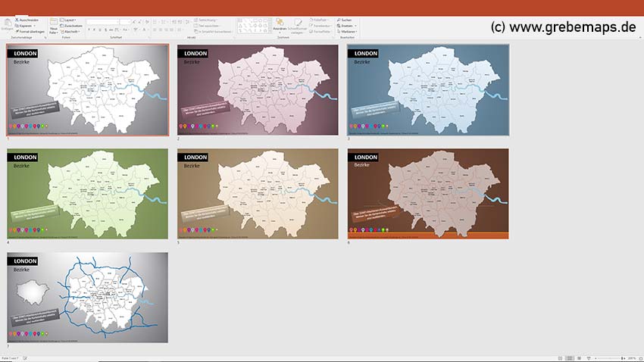Click the Einfügen (paste) icon
Viewport: 644px width, 362px height.
7,24
